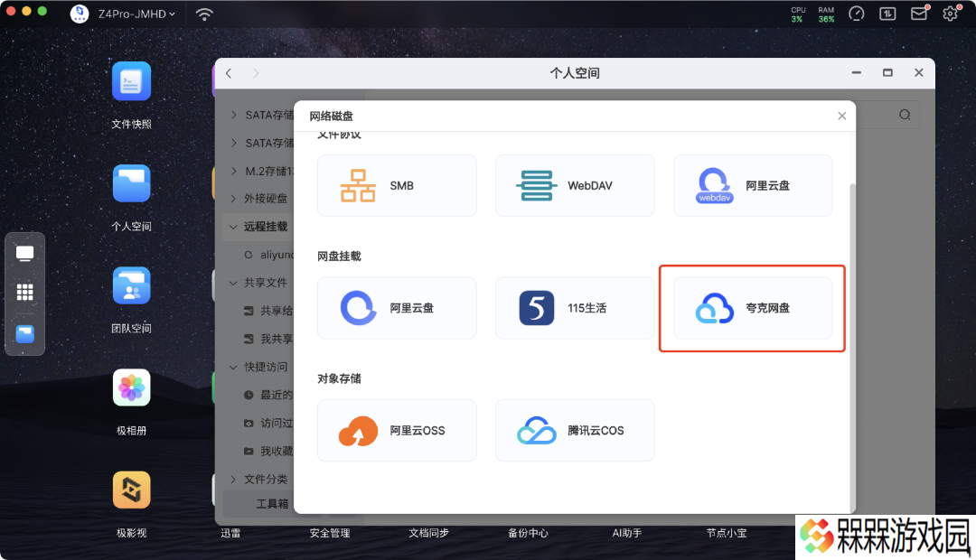Open the 节点小宝 desktop label
This screenshot has width=976, height=560.
click(x=726, y=533)
